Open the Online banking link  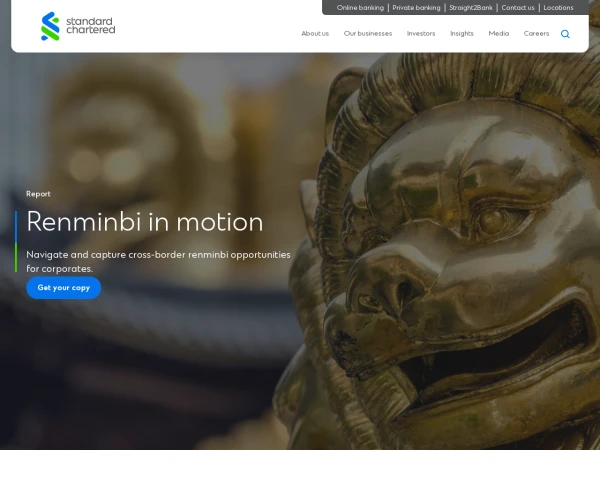[360, 8]
